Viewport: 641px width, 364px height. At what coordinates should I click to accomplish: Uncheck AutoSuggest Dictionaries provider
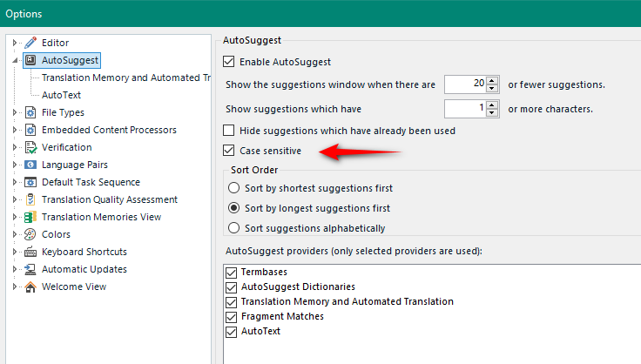(232, 287)
